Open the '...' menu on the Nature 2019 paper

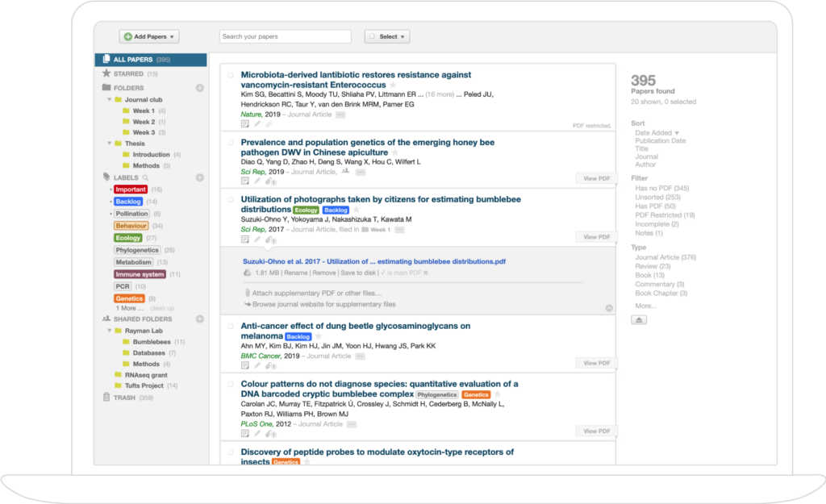pos(340,115)
